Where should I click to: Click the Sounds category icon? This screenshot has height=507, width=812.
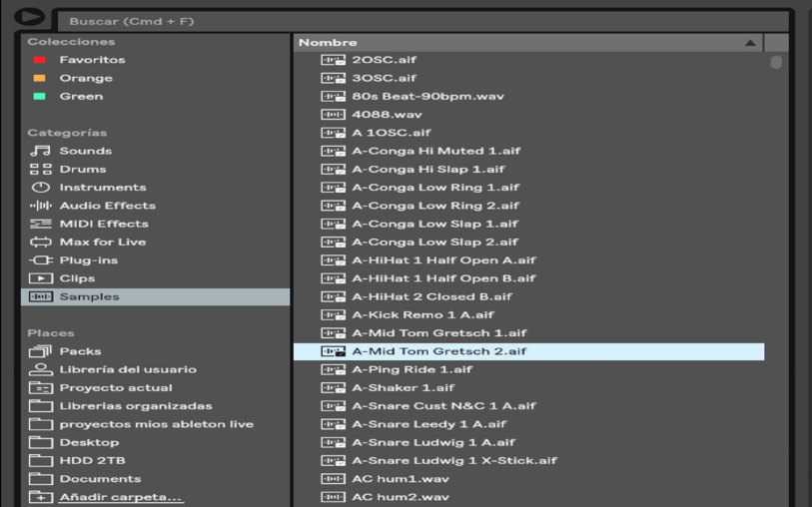pos(40,151)
